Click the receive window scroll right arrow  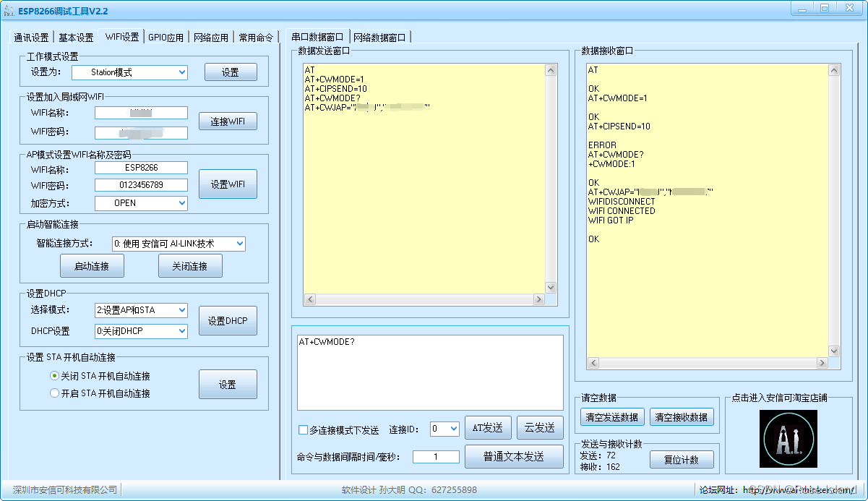[x=822, y=364]
